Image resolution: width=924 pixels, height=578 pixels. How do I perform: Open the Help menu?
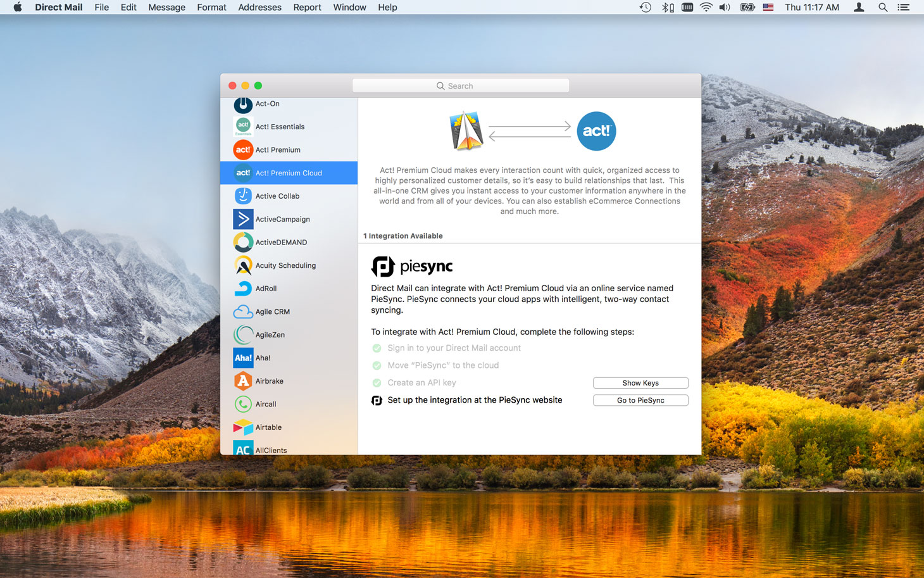[x=387, y=8]
